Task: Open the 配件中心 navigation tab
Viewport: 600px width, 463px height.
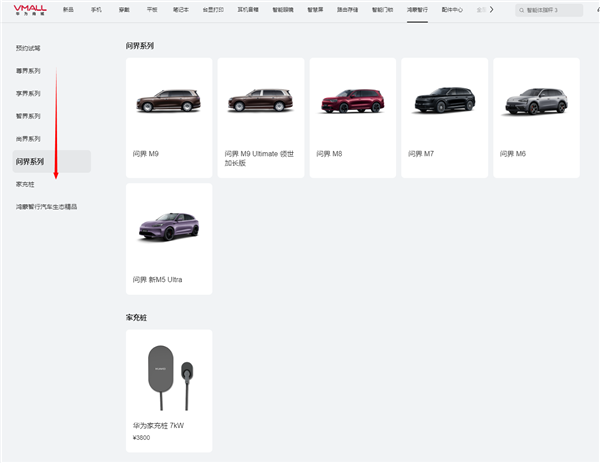Action: pyautogui.click(x=452, y=10)
